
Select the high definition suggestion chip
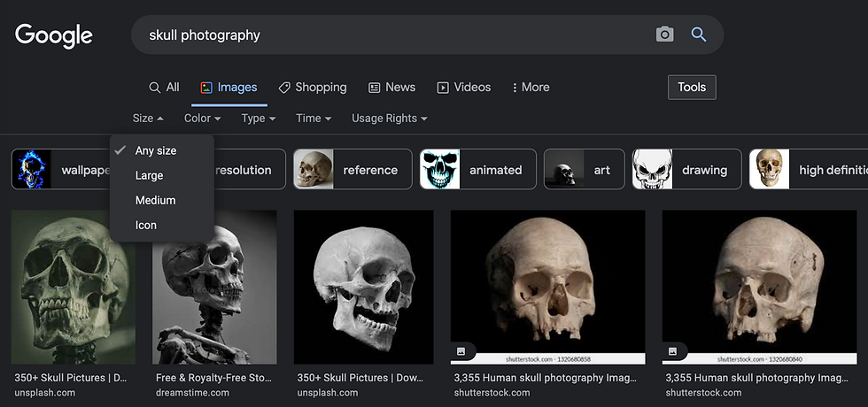[x=808, y=169]
